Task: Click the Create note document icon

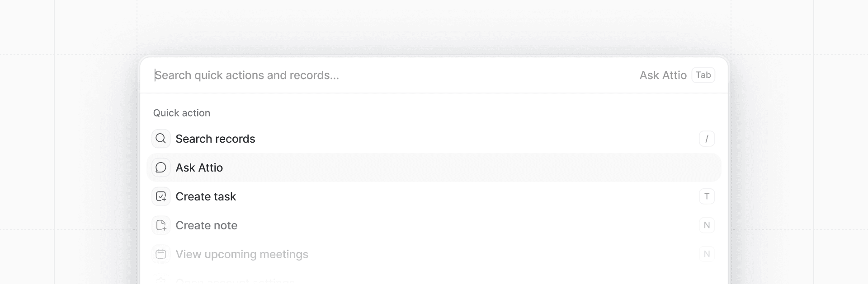Action: pyautogui.click(x=161, y=225)
